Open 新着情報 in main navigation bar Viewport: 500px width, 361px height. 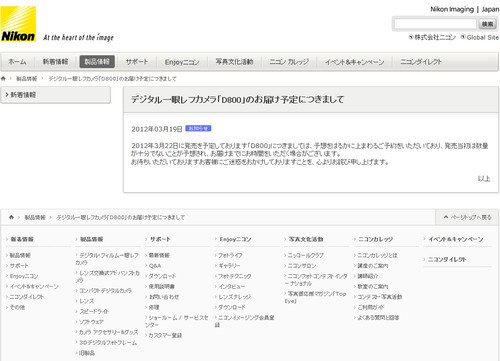pyautogui.click(x=55, y=62)
